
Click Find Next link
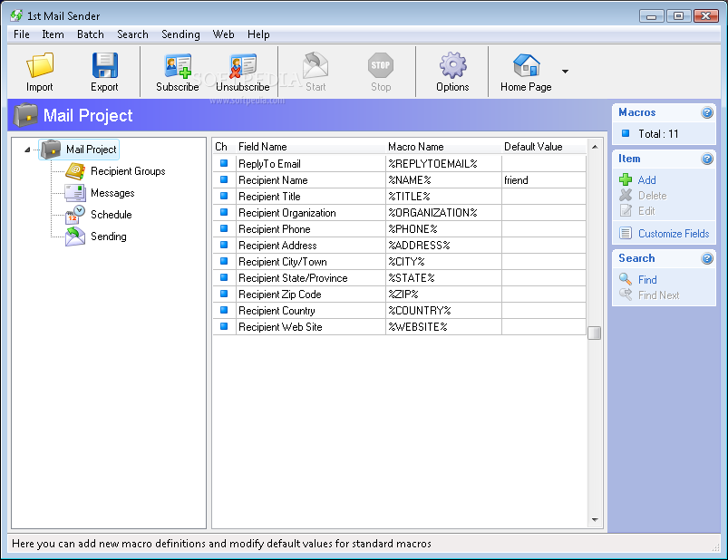(658, 295)
